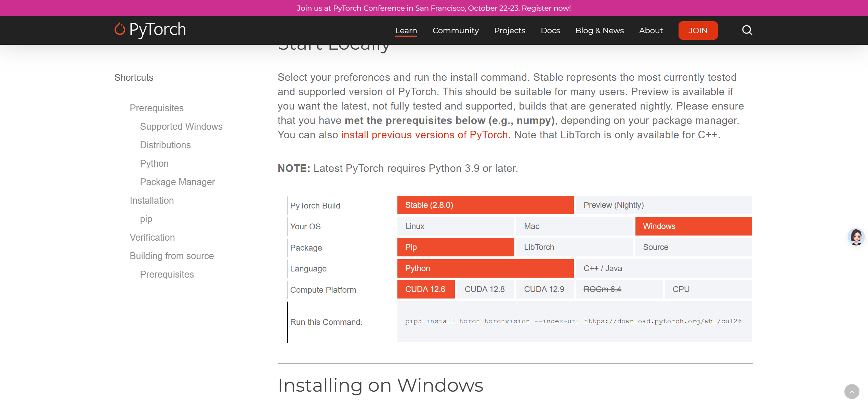
Task: Open the search magnifier icon
Action: (747, 30)
